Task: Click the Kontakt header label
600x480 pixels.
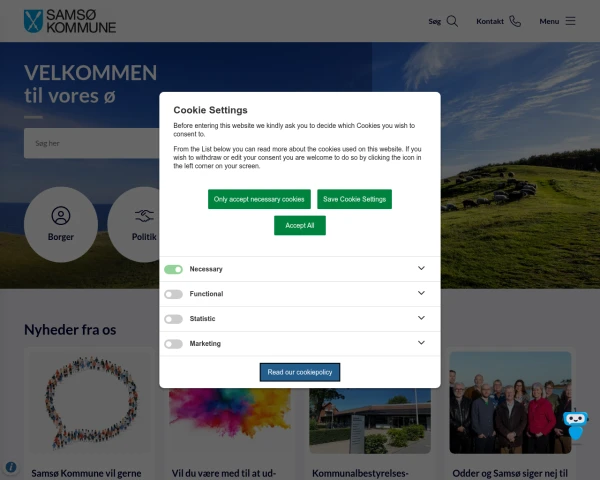Action: [490, 21]
